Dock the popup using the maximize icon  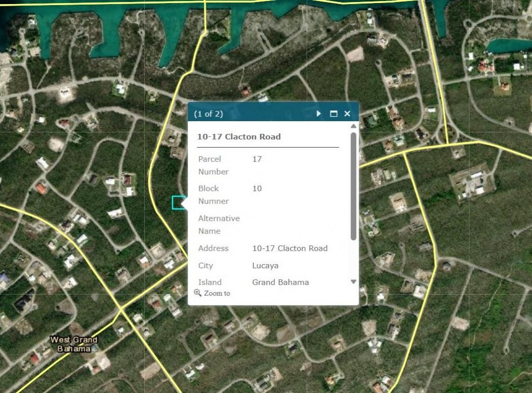(x=334, y=114)
